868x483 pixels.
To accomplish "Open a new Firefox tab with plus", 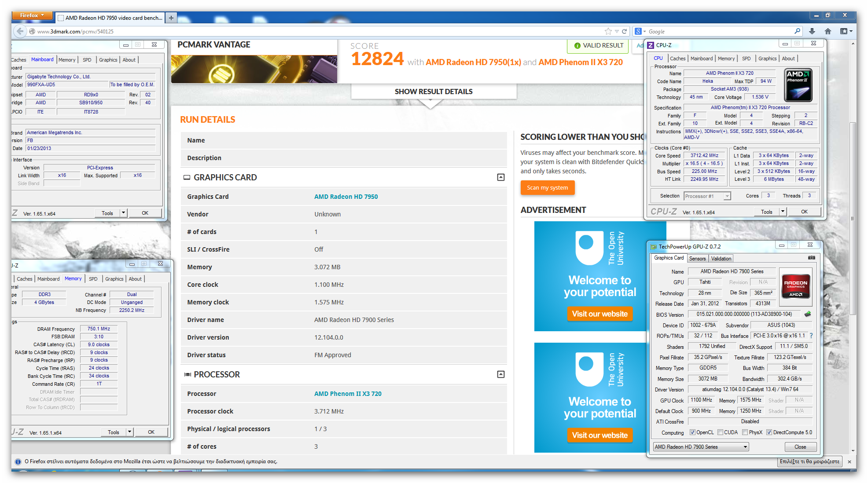I will click(x=171, y=18).
